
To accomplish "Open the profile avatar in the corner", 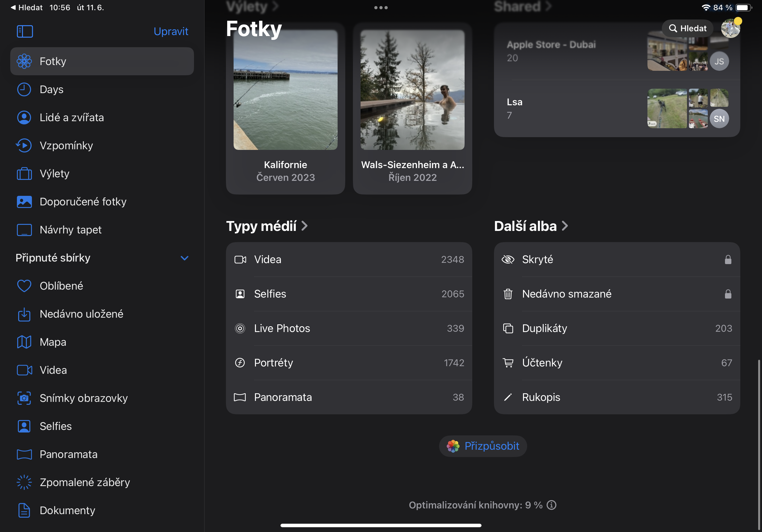I will point(731,28).
